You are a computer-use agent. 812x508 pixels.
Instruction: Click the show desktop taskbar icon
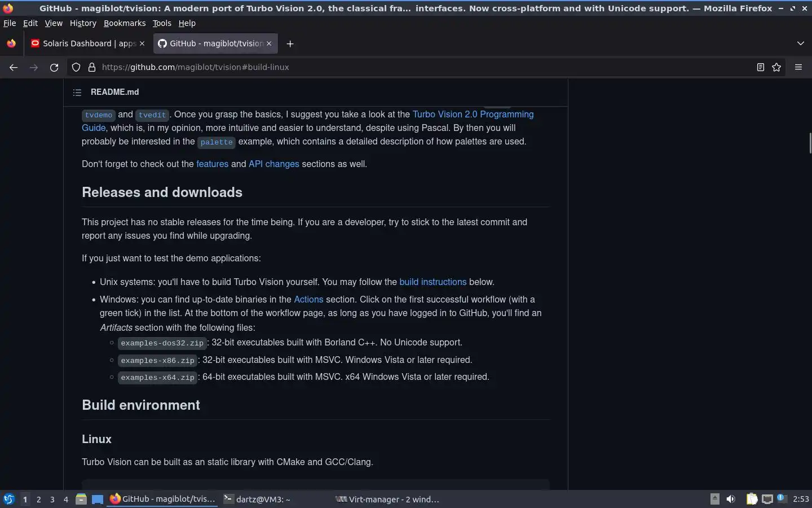[x=98, y=499]
